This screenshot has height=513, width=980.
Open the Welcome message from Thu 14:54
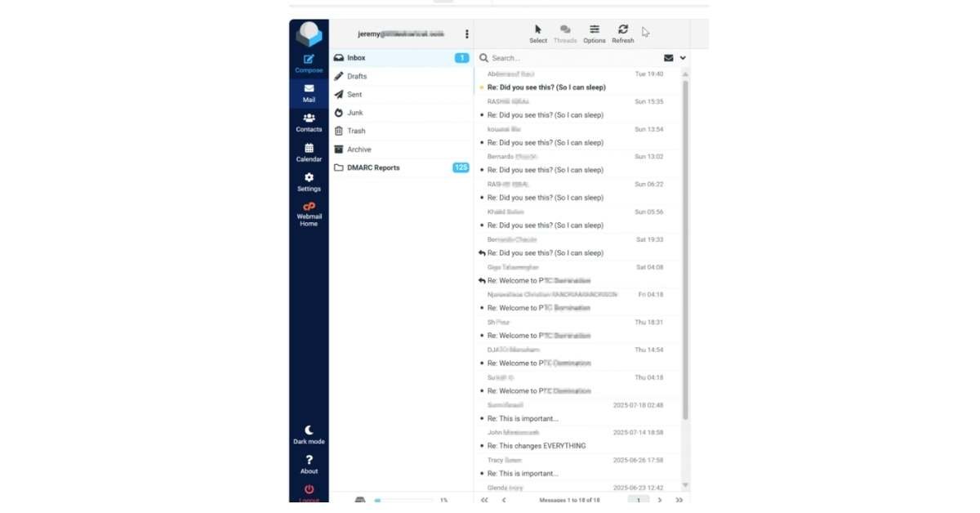(576, 357)
